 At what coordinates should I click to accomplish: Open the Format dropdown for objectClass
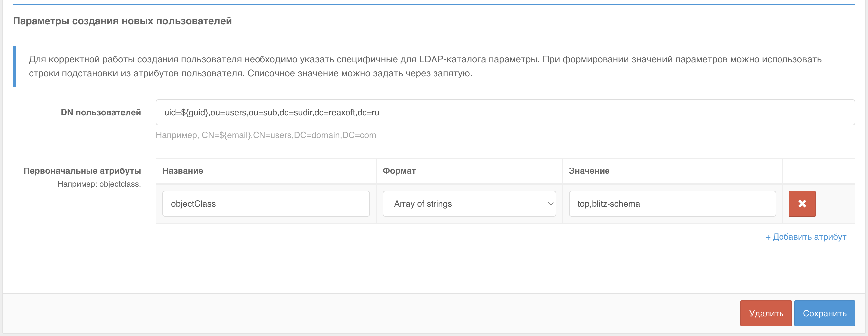(x=468, y=204)
